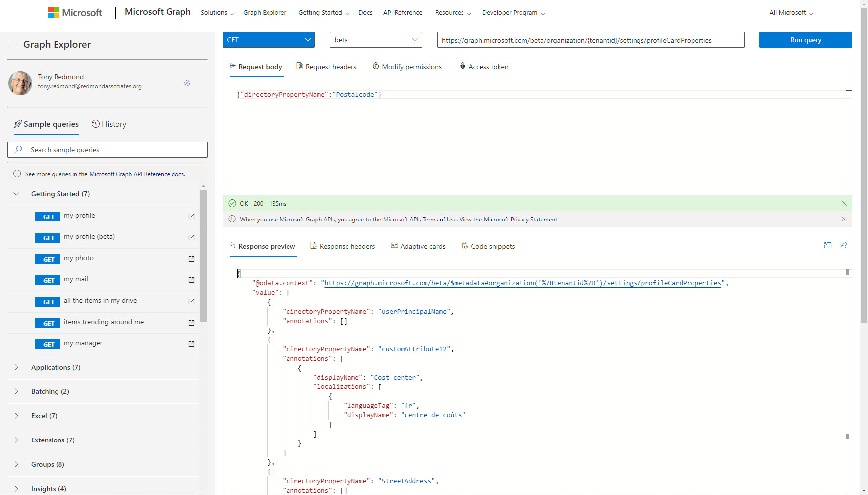Open the API Reference nav link

pos(403,13)
